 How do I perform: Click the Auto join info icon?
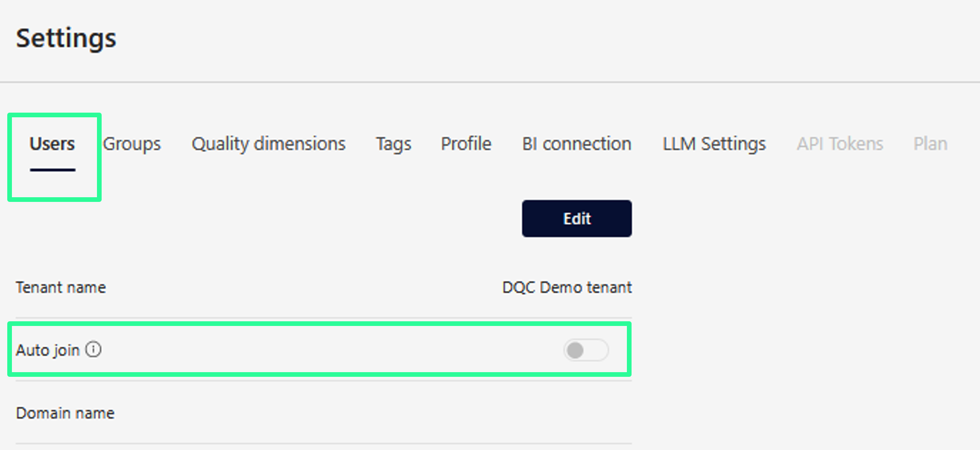(x=93, y=350)
